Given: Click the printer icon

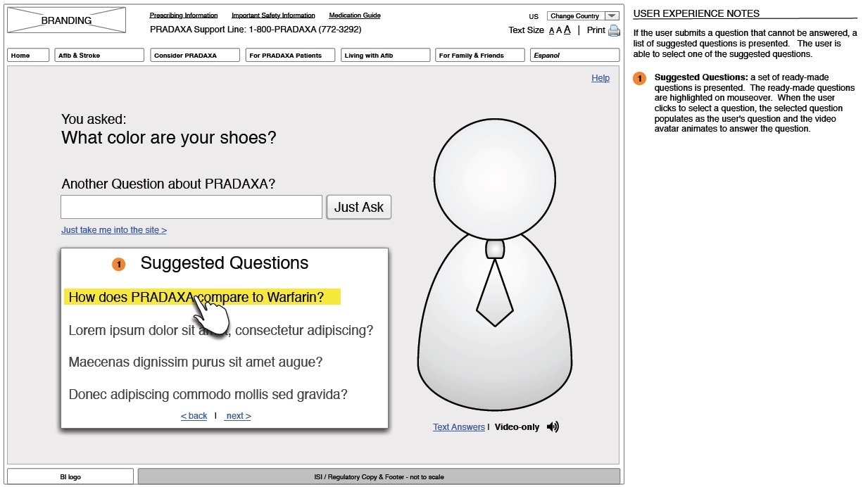Looking at the screenshot, I should click(614, 30).
